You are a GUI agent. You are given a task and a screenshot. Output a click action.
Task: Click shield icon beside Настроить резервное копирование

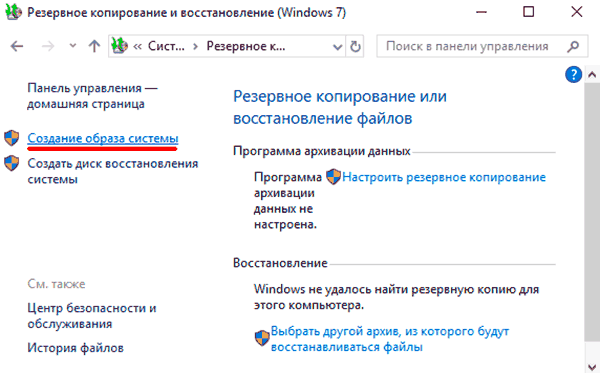click(x=333, y=177)
